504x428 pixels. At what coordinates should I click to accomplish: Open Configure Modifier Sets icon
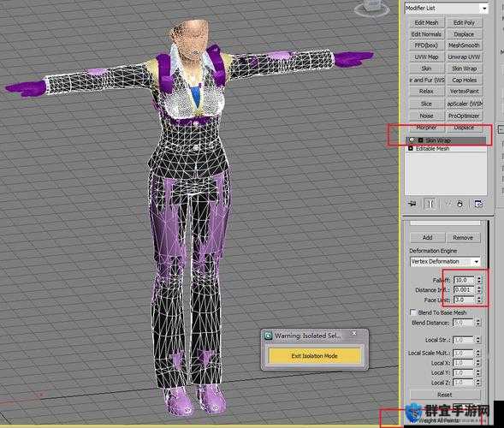tap(478, 204)
